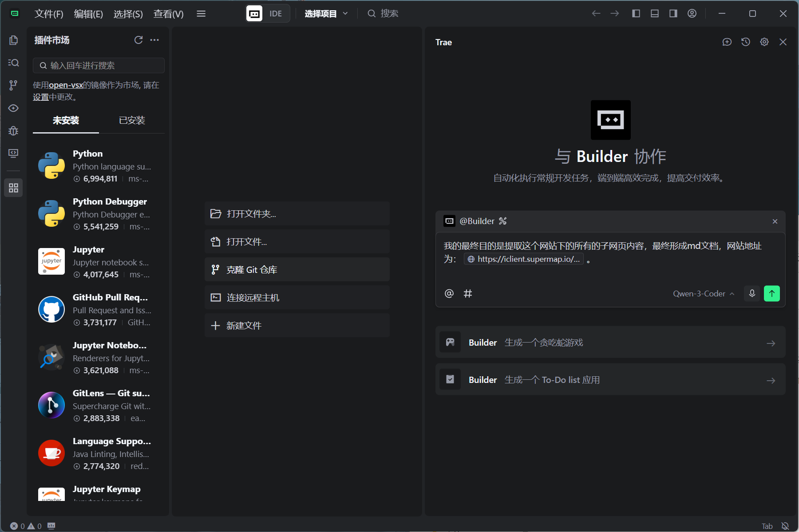This screenshot has width=799, height=532.
Task: Activate voice input microphone
Action: [x=752, y=293]
